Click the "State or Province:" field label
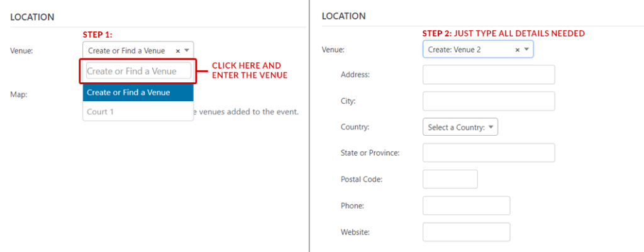 370,153
